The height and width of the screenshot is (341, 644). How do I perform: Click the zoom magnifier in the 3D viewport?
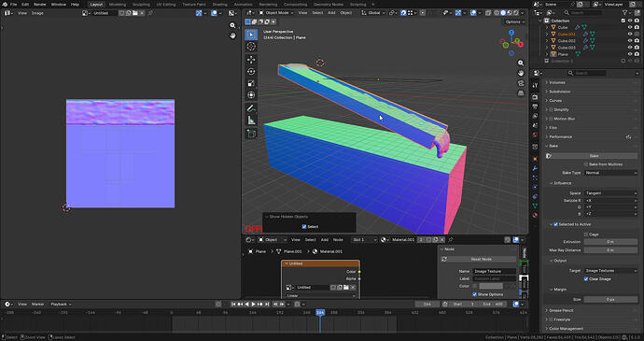(521, 63)
